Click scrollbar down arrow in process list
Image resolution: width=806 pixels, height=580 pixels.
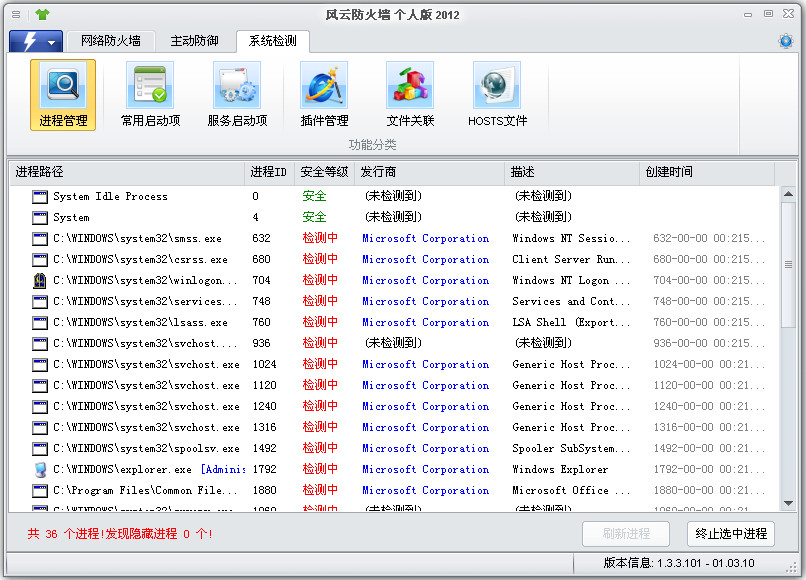point(788,503)
